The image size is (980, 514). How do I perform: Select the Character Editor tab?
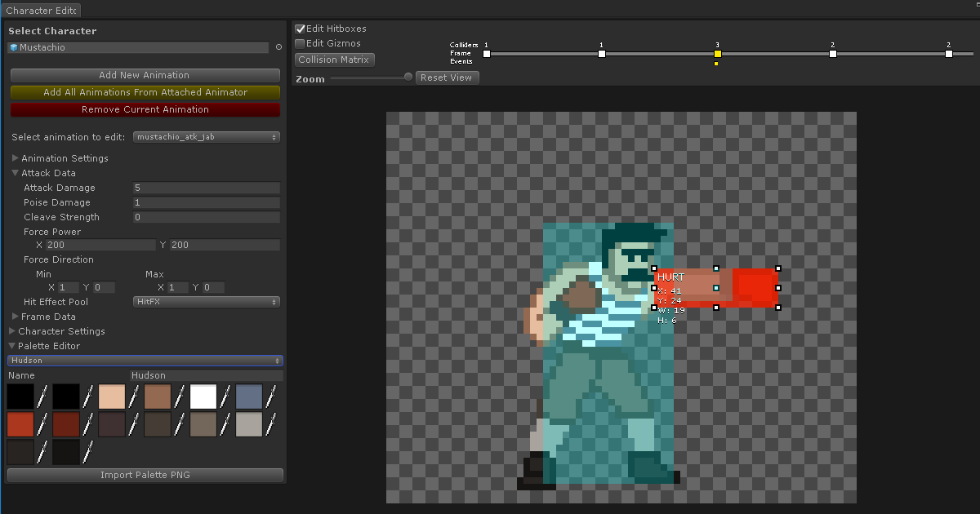point(41,11)
